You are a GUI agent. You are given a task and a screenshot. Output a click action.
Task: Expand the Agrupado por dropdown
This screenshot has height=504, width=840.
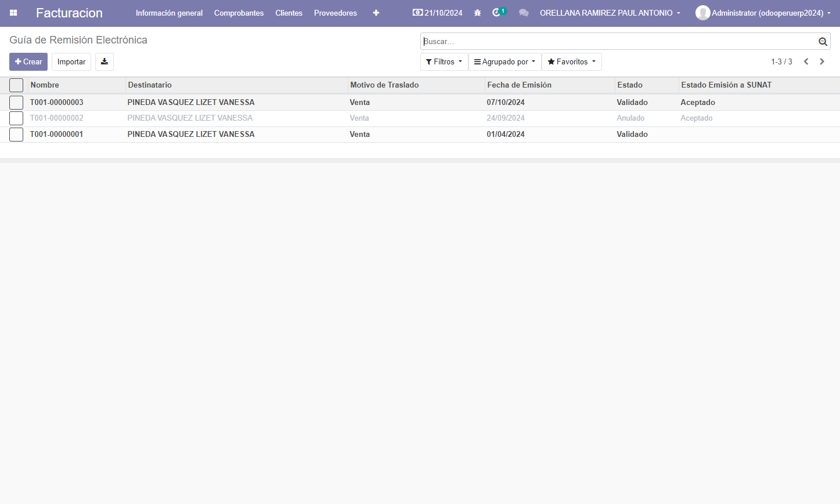(505, 61)
